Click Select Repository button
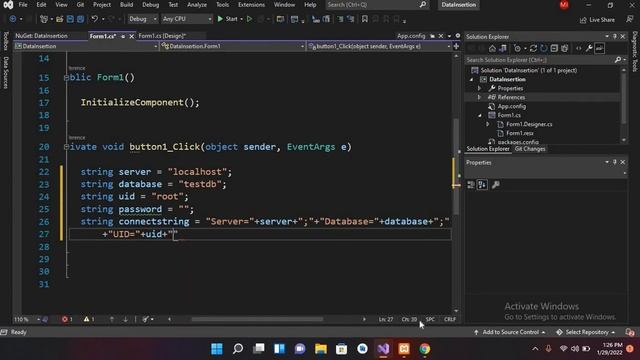Screen dimensions: 640x360 click(x=586, y=332)
